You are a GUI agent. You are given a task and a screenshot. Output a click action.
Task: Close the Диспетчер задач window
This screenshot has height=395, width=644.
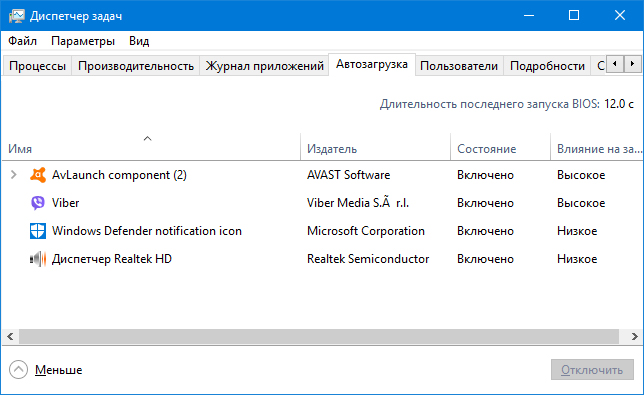[620, 16]
